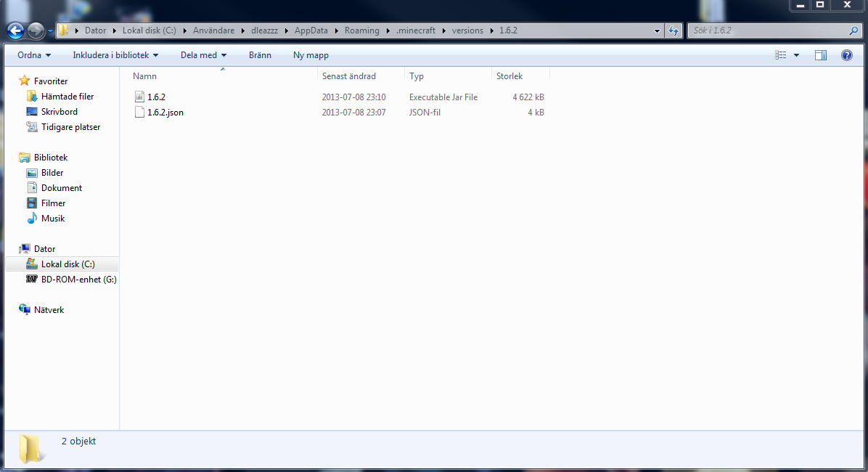Select the 1.6.2 jar file
Viewport: 868px width, 472px height.
tap(156, 97)
